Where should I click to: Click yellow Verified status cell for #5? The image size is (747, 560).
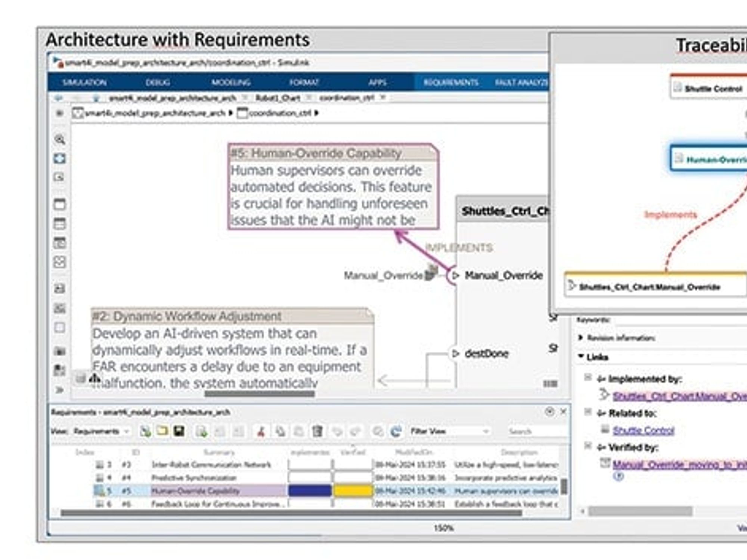pyautogui.click(x=353, y=491)
